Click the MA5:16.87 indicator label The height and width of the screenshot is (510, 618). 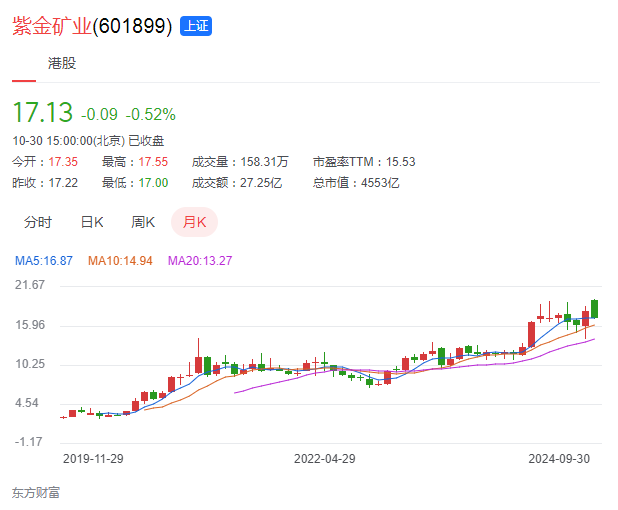click(44, 261)
